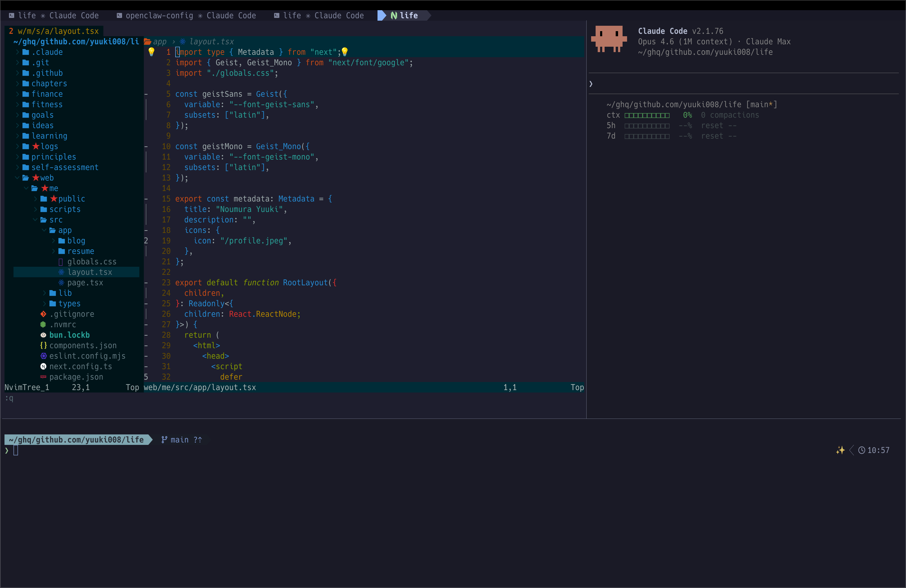
Task: Click the Node icon beside .nvmrc
Action: pos(43,325)
